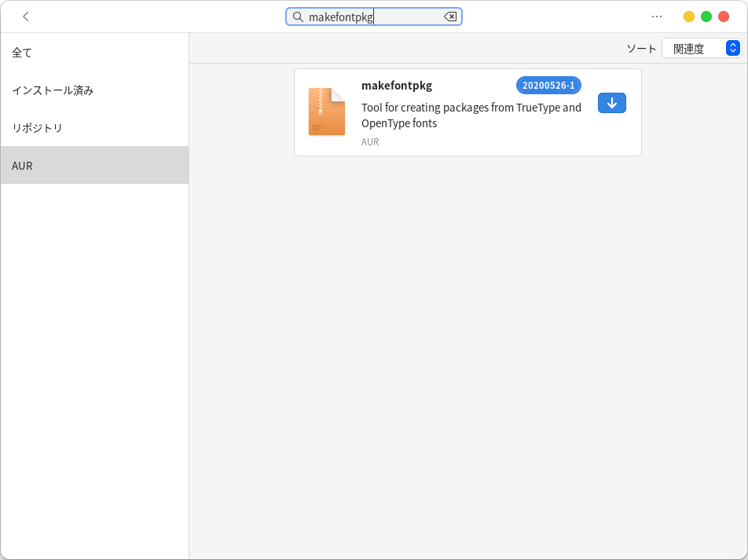Image resolution: width=748 pixels, height=560 pixels.
Task: Open the makefontpkg package title
Action: click(397, 86)
